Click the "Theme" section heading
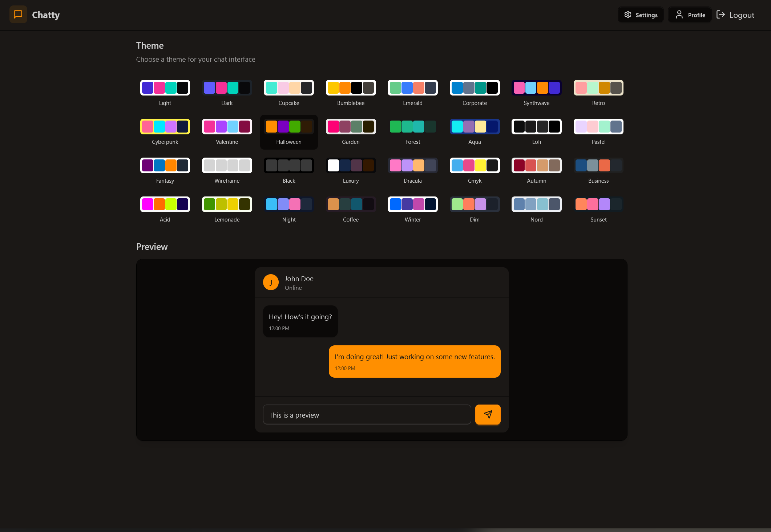The width and height of the screenshot is (771, 532). (x=150, y=45)
